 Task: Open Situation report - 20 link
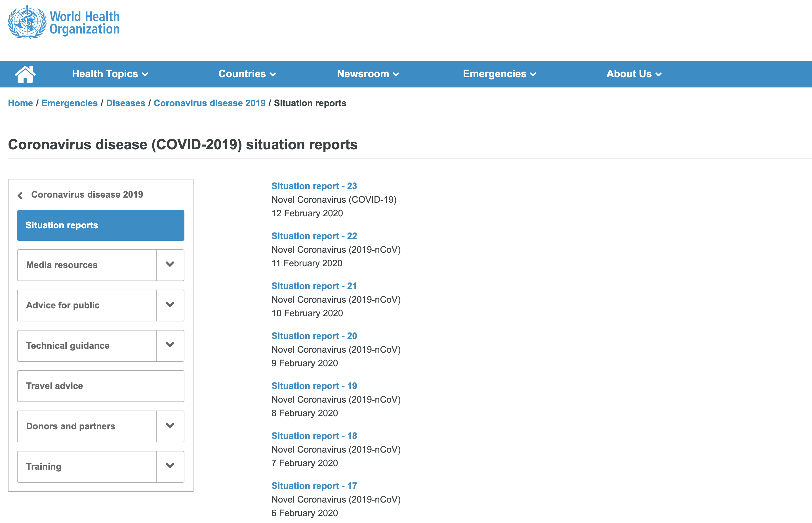pos(314,336)
